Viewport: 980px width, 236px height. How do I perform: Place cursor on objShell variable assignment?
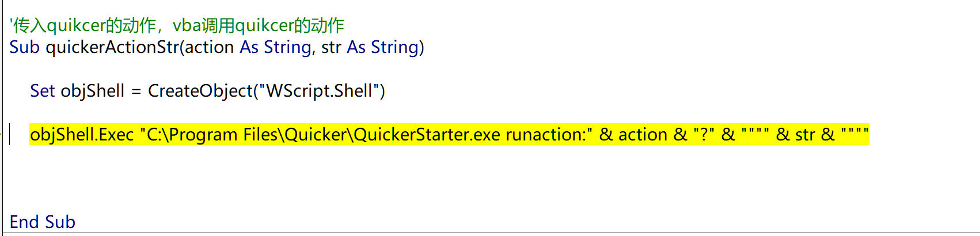[93, 91]
